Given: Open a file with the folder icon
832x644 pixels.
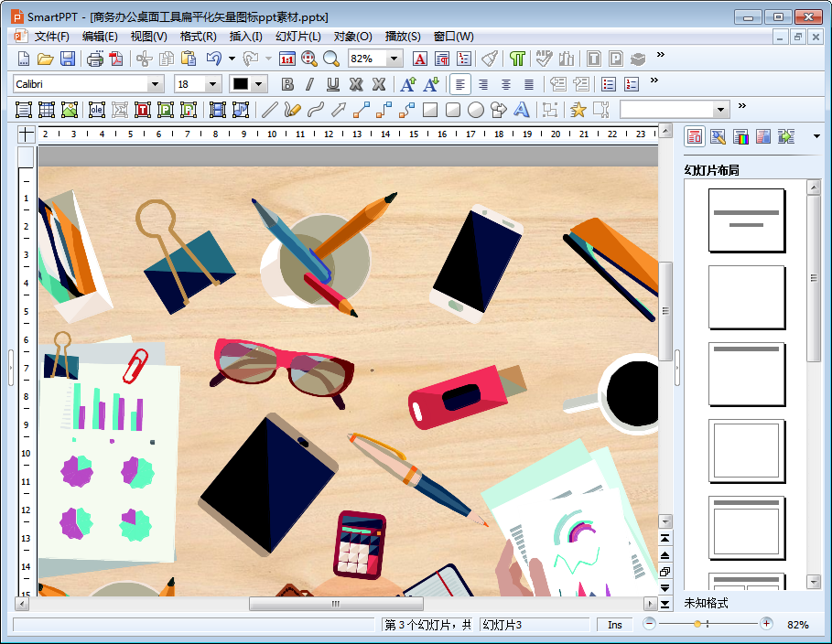Looking at the screenshot, I should pos(45,59).
